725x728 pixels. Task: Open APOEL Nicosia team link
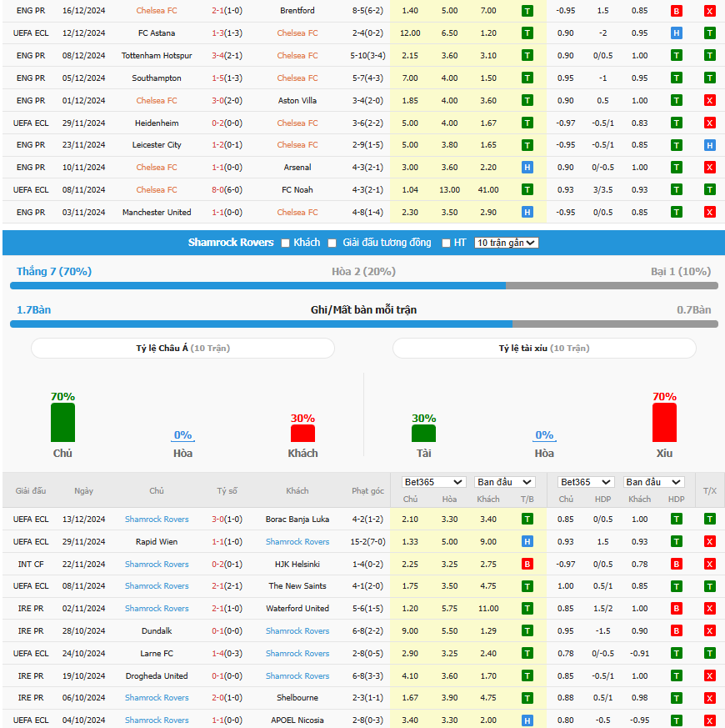click(x=297, y=720)
